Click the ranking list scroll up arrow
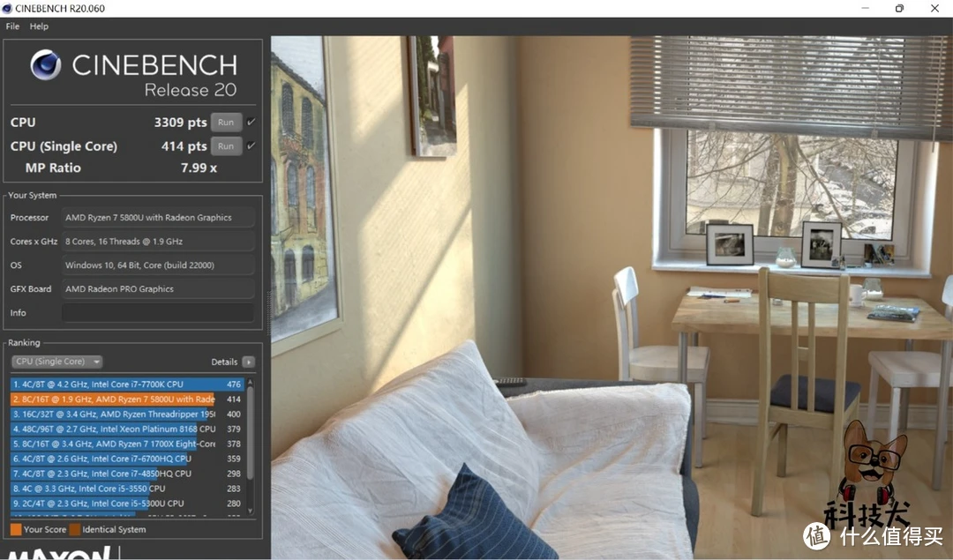The image size is (953, 560). click(x=250, y=382)
